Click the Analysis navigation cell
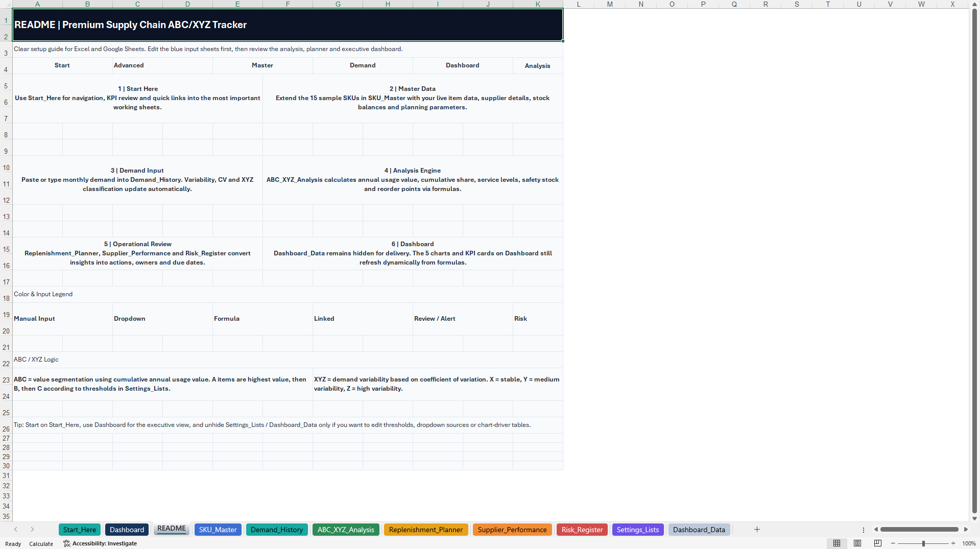The width and height of the screenshot is (980, 549). (538, 66)
